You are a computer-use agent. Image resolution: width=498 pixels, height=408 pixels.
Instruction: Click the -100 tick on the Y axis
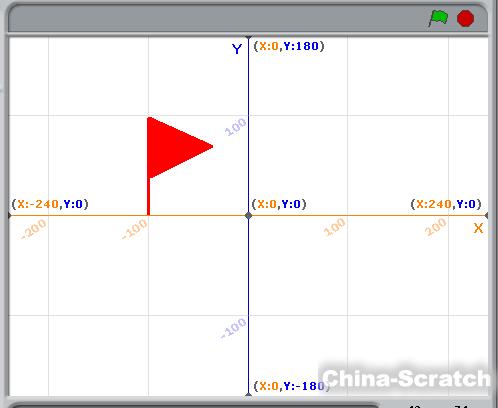(234, 328)
